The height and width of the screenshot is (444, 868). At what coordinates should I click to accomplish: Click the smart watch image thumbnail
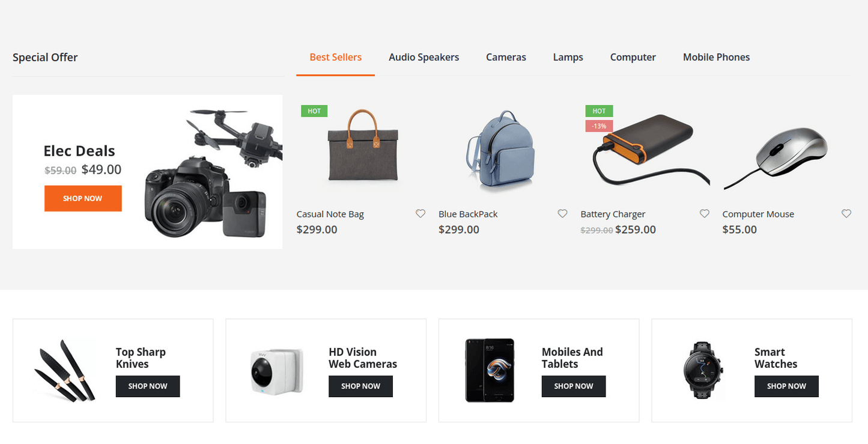tap(705, 370)
